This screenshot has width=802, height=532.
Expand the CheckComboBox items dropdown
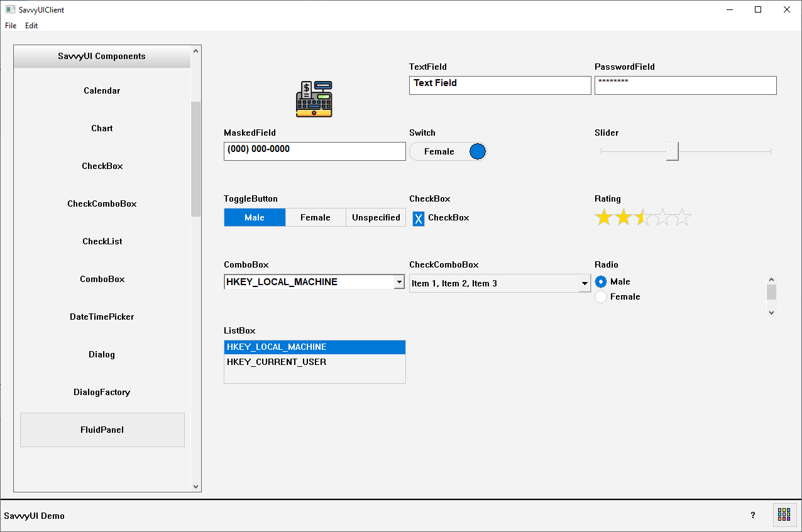[x=585, y=284]
